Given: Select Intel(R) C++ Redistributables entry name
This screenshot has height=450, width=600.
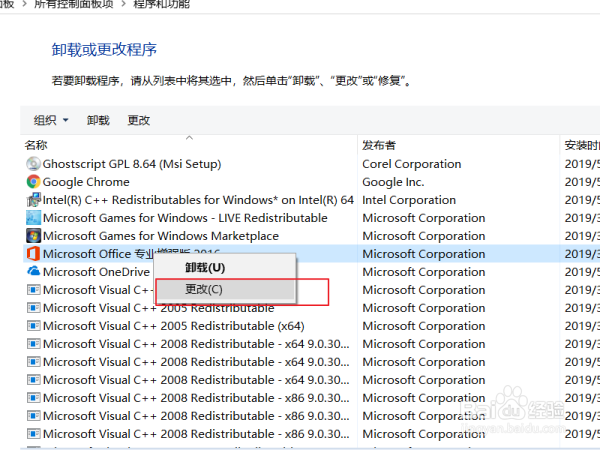Looking at the screenshot, I should click(198, 200).
